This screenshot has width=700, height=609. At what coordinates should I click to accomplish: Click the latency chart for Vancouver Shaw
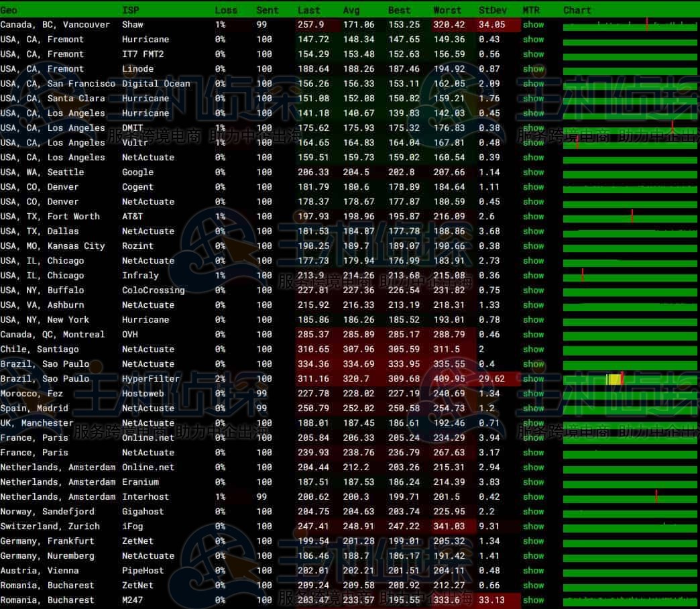click(x=630, y=26)
